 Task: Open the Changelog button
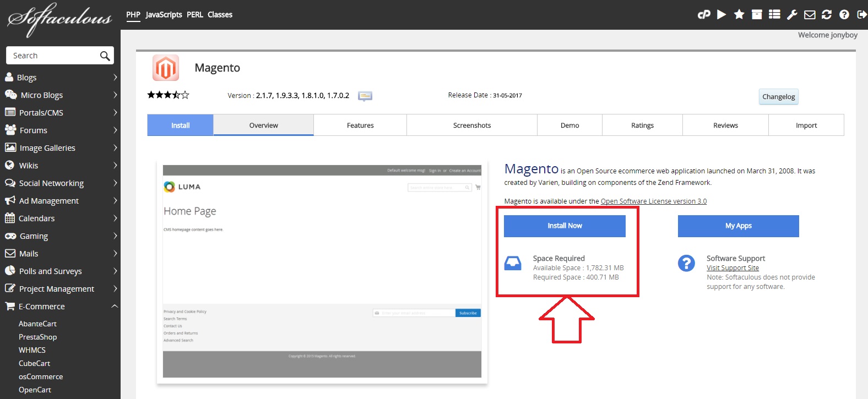778,96
